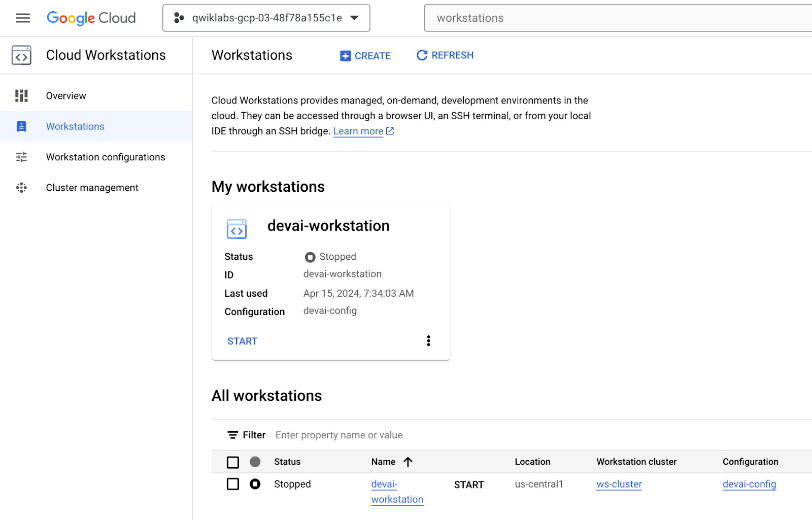
Task: Open the Learn more link
Action: pos(358,131)
